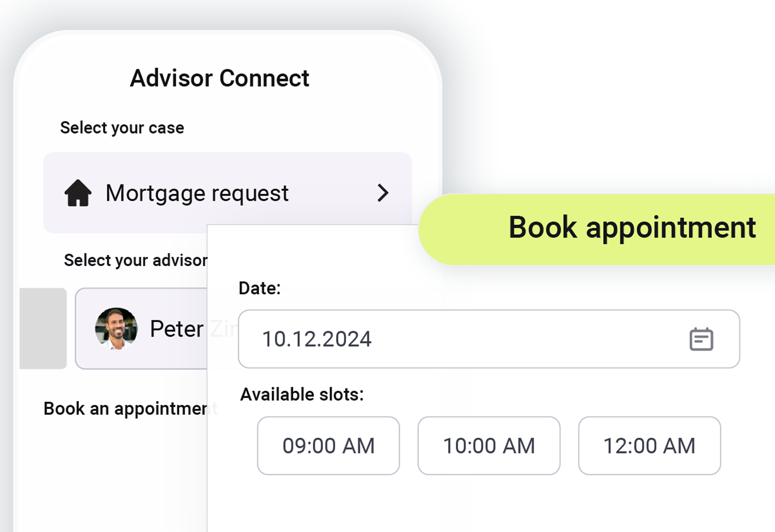
Task: Click the Advisor Connect title
Action: 220,78
